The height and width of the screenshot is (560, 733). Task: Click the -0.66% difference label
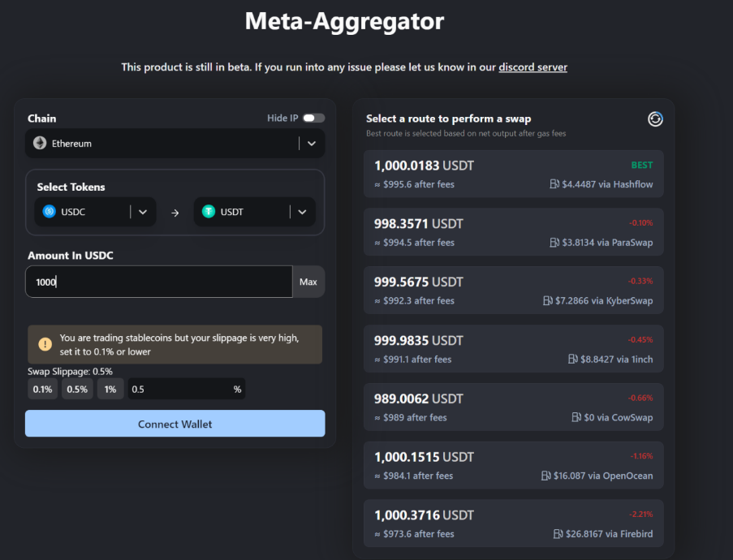tap(640, 398)
